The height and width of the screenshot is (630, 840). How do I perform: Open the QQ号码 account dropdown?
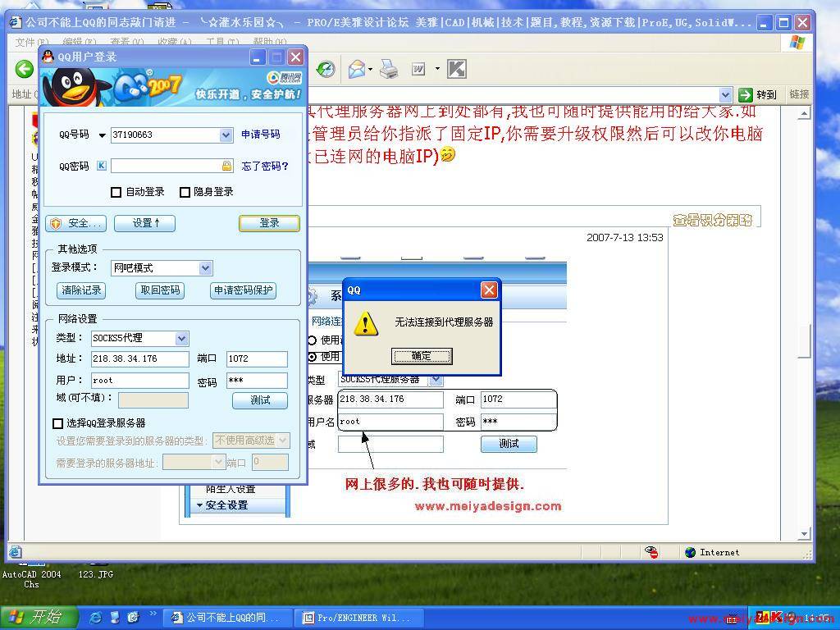226,135
